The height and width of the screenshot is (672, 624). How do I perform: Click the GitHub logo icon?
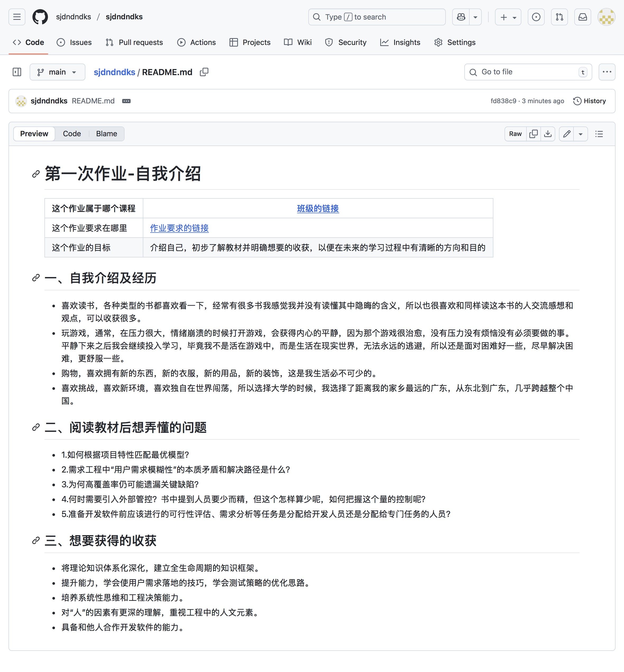click(x=40, y=17)
